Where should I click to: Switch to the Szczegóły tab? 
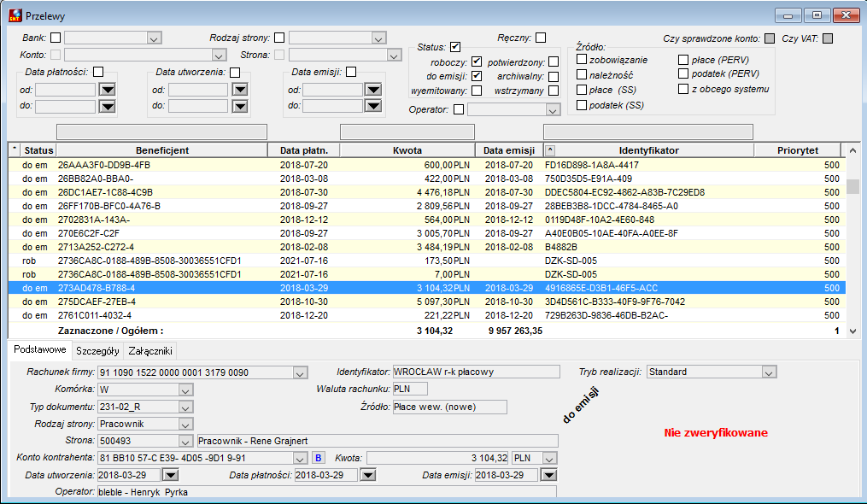[x=98, y=351]
